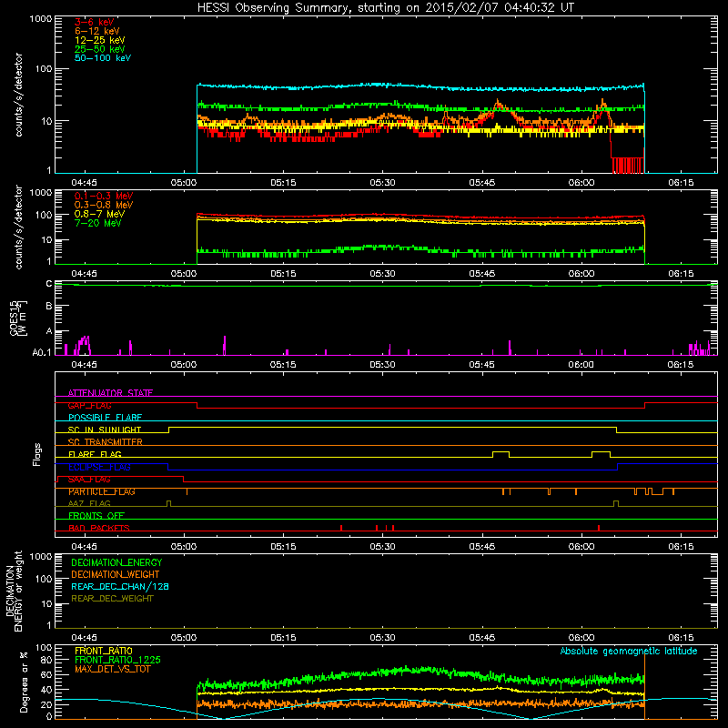Click the bad packets tick near 05:24
The image size is (728, 728).
[341, 528]
